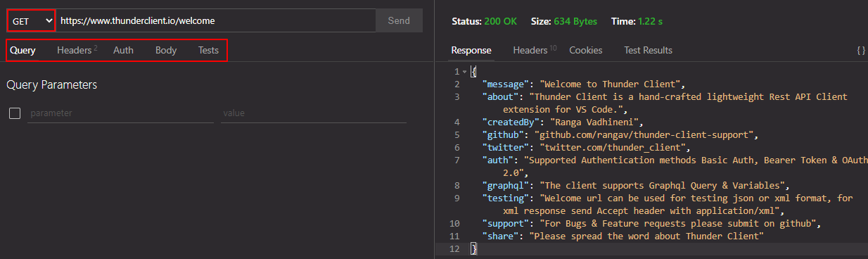The image size is (868, 259).
Task: Click the JSON format braces icon
Action: point(860,51)
